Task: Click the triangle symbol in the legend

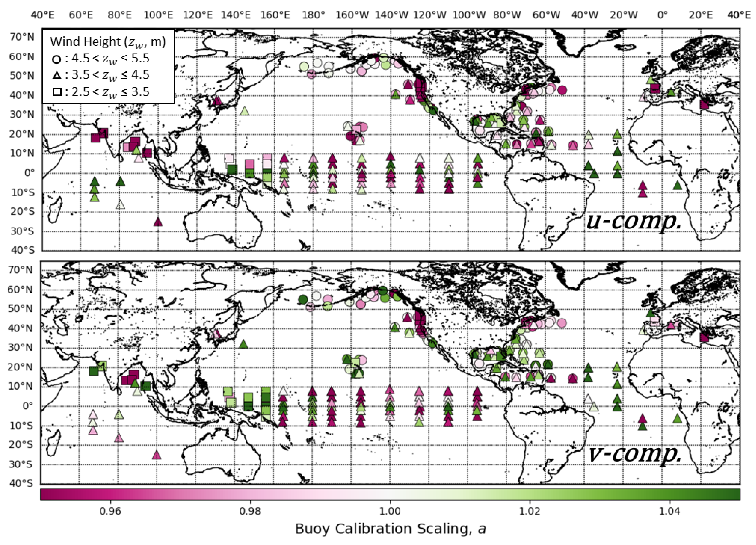Action: pos(57,76)
